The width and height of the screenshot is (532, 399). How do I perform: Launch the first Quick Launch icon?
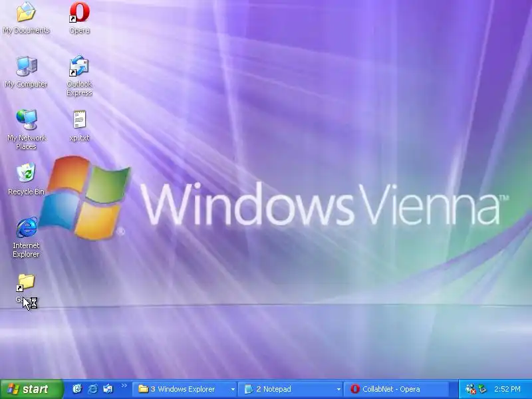[77, 389]
